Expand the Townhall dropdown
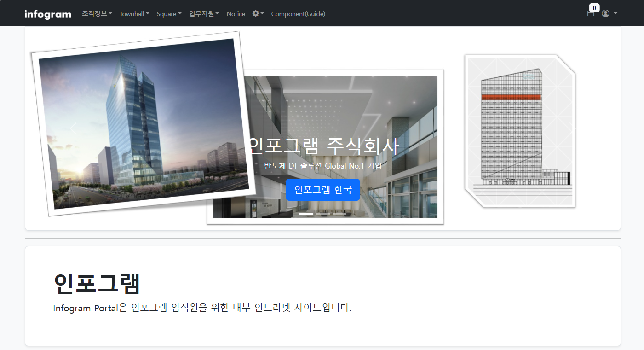644x350 pixels. point(134,13)
